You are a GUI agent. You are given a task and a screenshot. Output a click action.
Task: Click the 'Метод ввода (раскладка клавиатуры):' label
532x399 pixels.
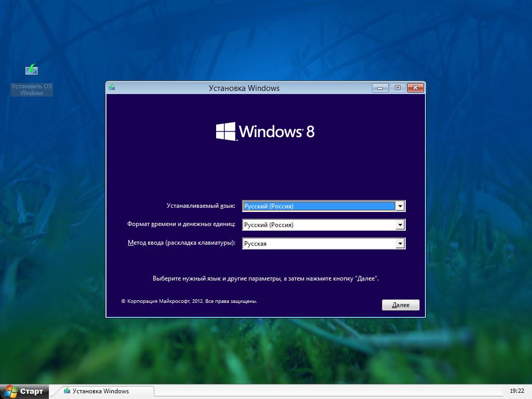click(181, 243)
